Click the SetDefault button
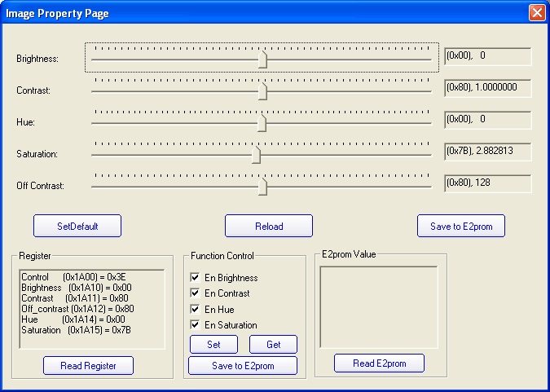Screen dimensions: 550x392 tap(77, 226)
